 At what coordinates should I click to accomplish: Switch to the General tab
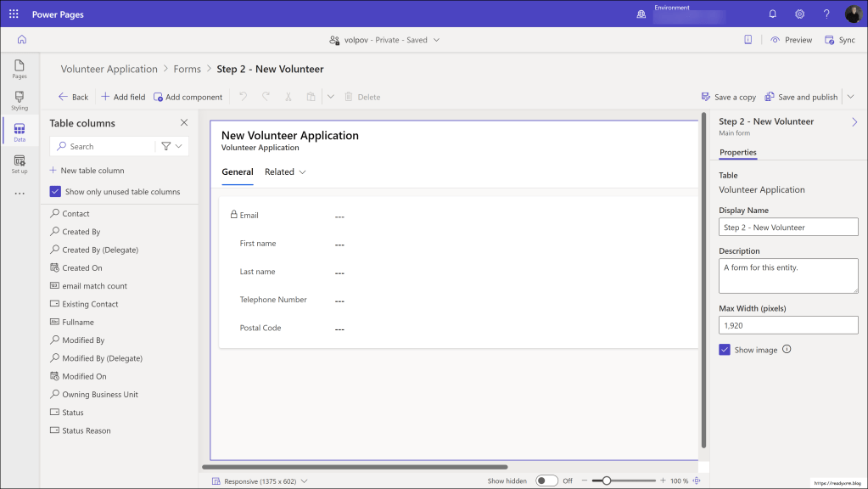pyautogui.click(x=238, y=172)
